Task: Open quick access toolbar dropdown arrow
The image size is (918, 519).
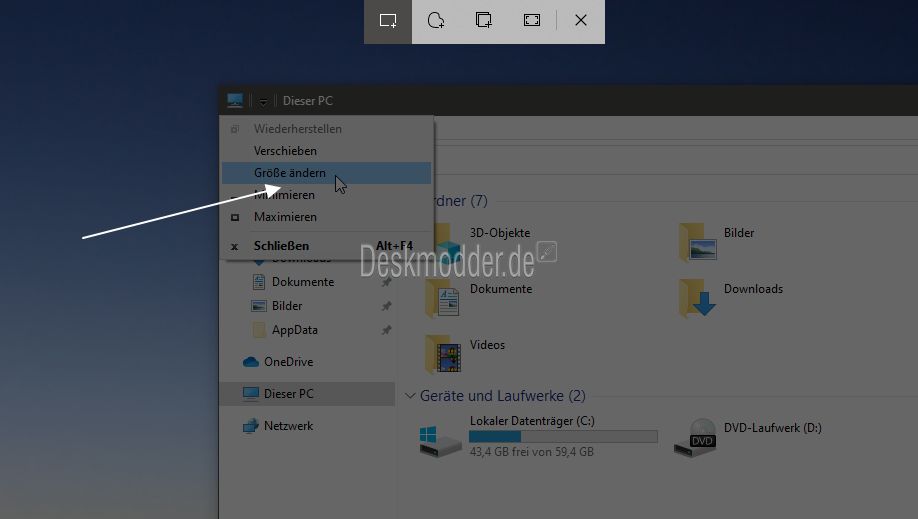Action: [x=263, y=102]
